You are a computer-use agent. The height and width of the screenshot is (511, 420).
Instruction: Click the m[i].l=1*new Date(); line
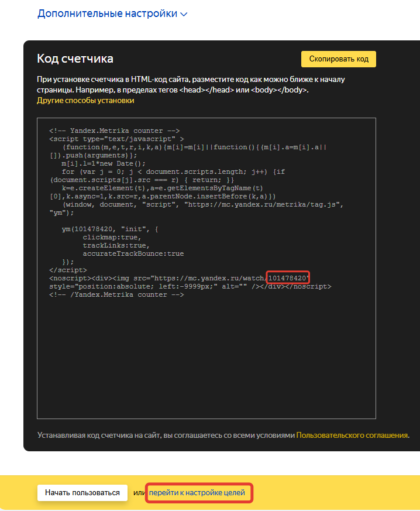point(104,163)
